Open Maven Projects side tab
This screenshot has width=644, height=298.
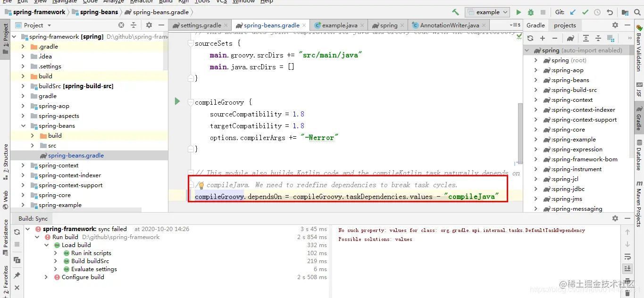pyautogui.click(x=639, y=204)
